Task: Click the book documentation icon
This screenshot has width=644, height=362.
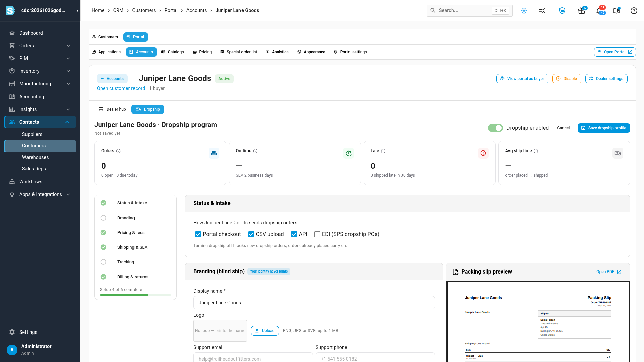Action: [616, 11]
